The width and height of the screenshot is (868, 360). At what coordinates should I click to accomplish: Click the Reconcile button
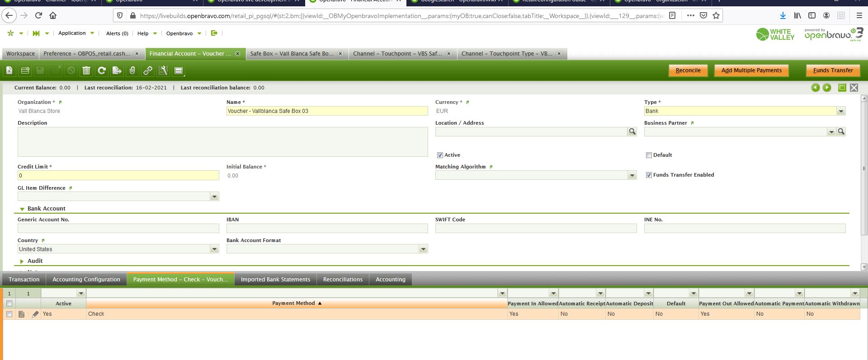click(x=688, y=70)
